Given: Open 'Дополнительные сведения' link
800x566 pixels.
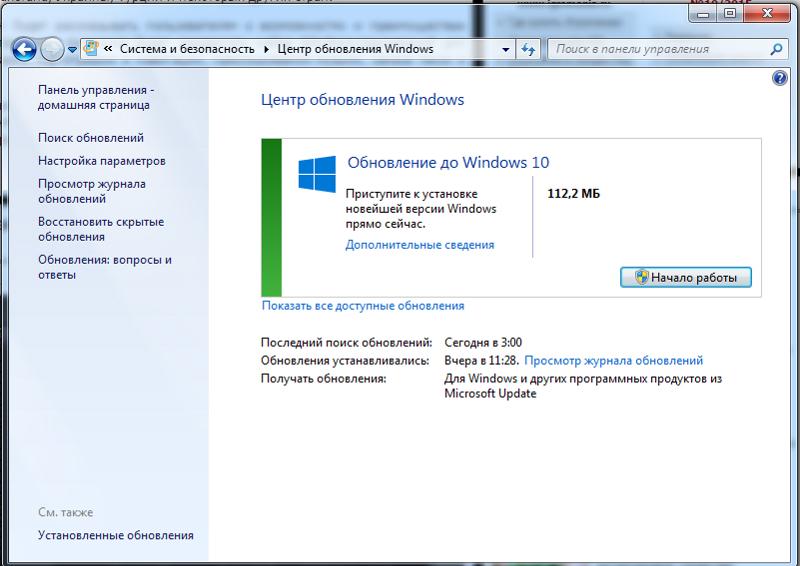Looking at the screenshot, I should pyautogui.click(x=419, y=245).
